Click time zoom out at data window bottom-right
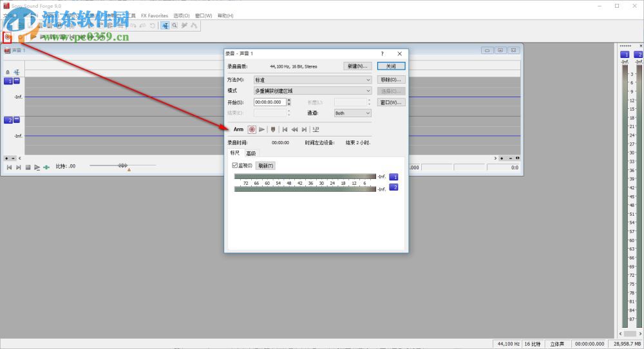This screenshot has height=349, width=644. click(x=511, y=158)
